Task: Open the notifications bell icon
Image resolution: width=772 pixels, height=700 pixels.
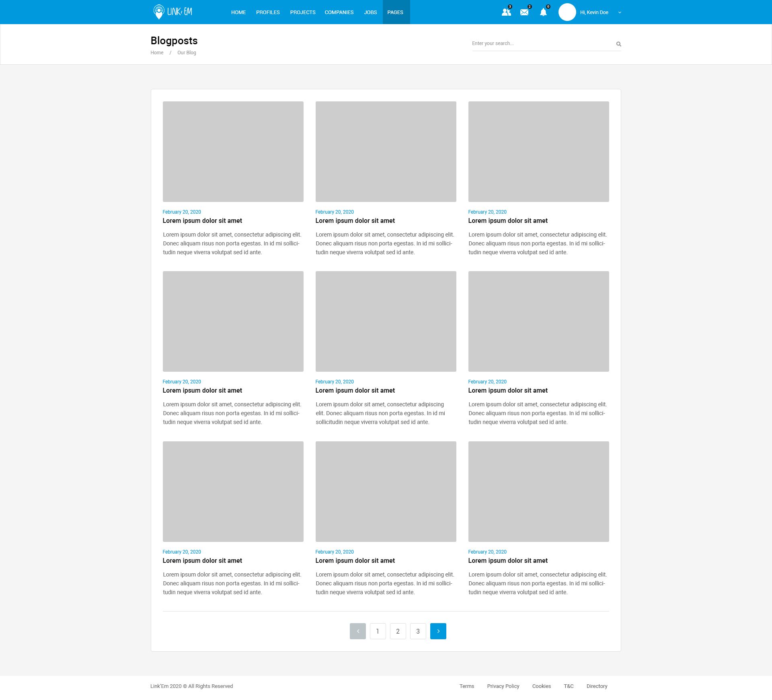Action: (543, 12)
